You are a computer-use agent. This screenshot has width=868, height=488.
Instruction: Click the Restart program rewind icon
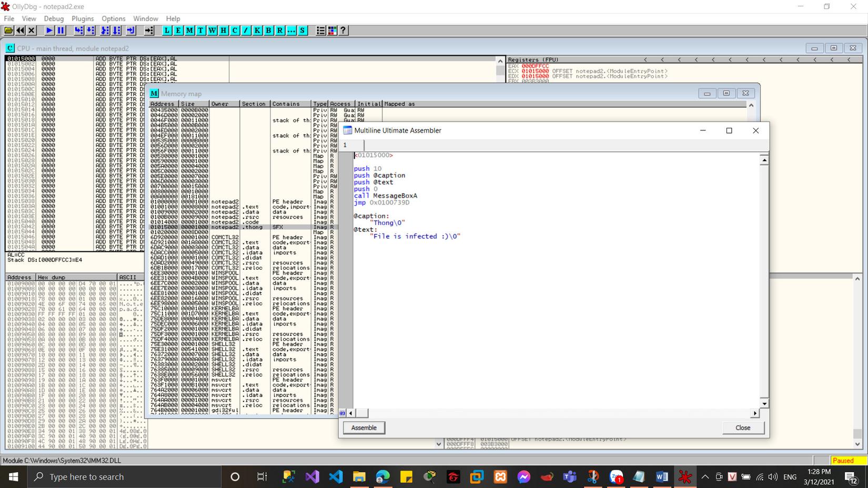pos(20,30)
